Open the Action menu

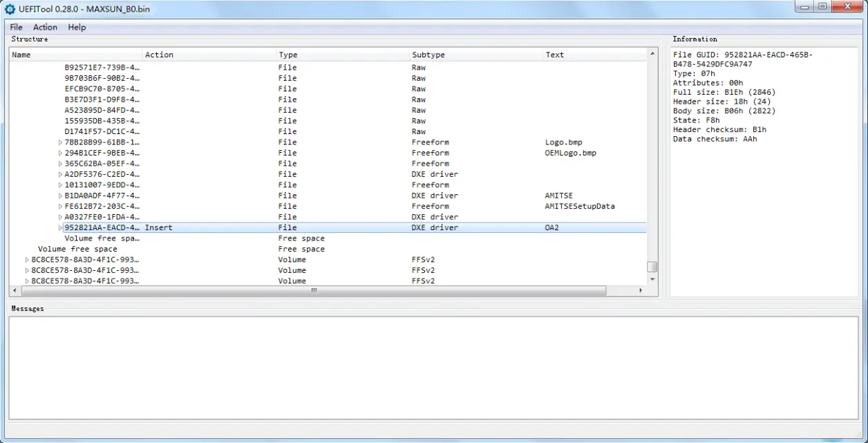[45, 27]
